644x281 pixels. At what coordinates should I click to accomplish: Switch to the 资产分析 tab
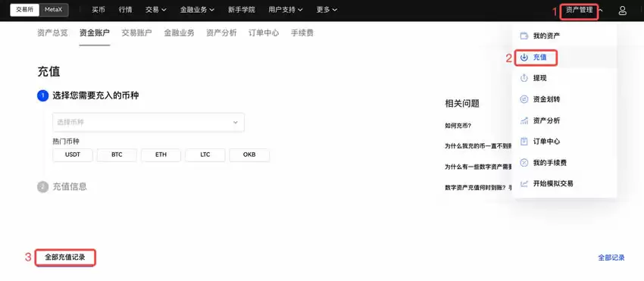(221, 33)
